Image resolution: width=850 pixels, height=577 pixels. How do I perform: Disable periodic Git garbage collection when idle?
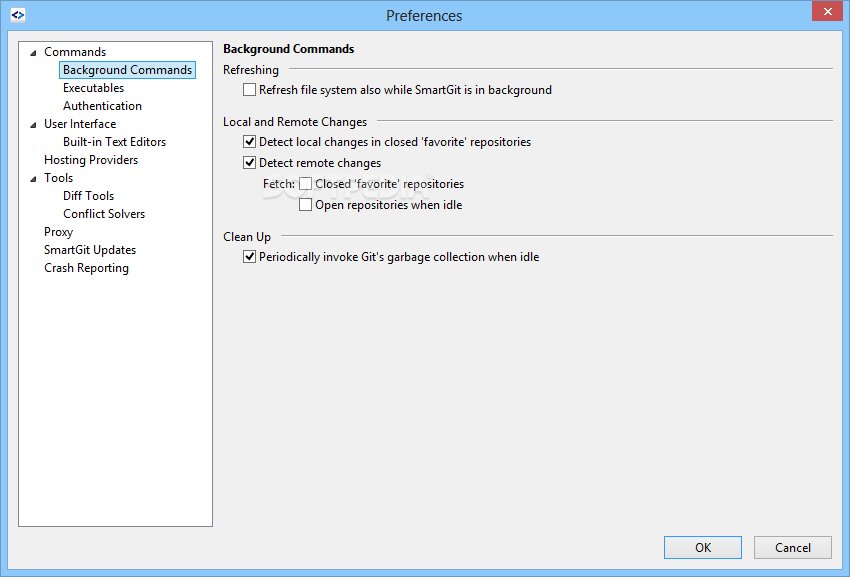[x=249, y=257]
